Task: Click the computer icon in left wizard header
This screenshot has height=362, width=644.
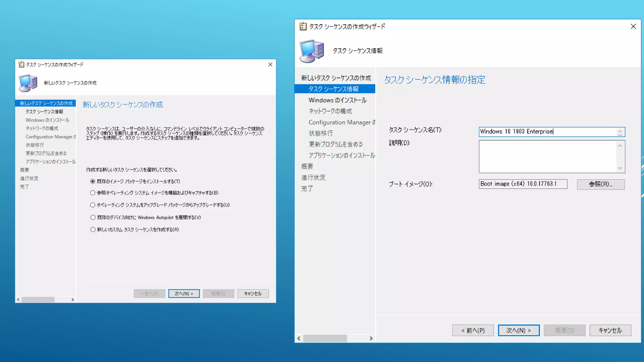Action: [x=28, y=83]
